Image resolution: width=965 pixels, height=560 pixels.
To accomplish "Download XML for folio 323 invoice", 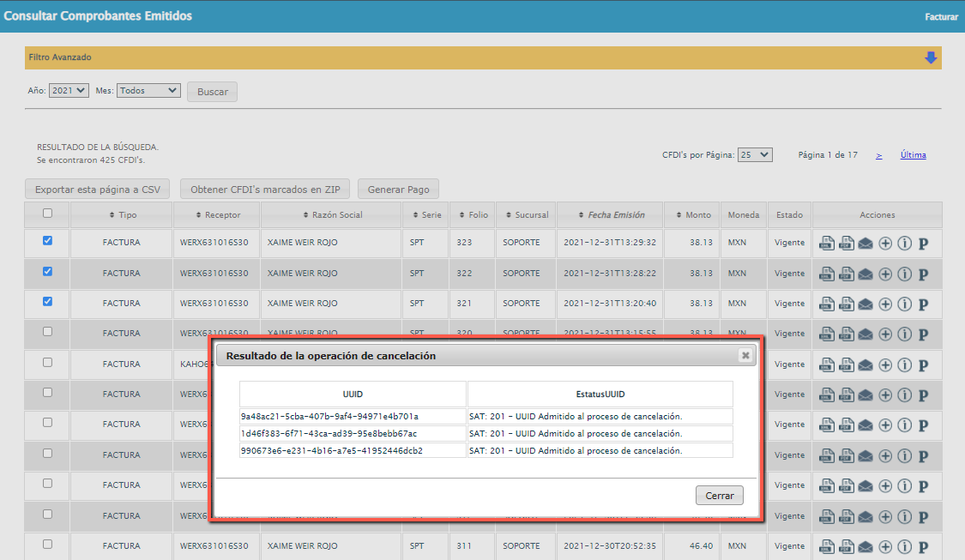I will pos(827,244).
